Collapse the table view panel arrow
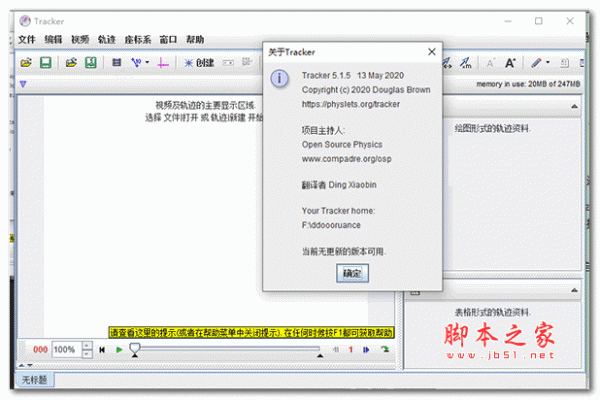The image size is (600, 400). (x=574, y=290)
